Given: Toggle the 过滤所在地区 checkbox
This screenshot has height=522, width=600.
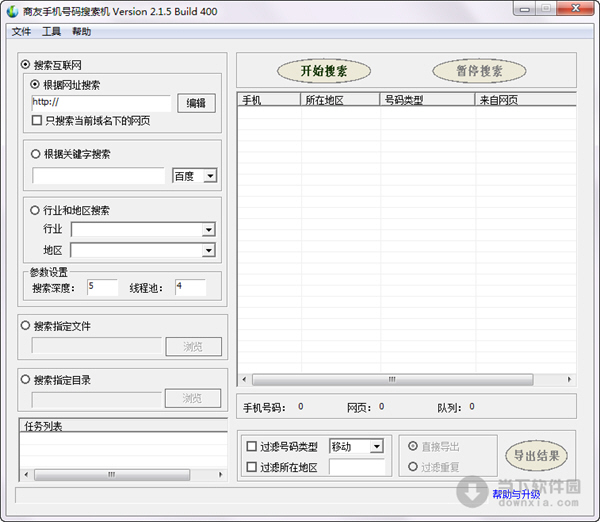Looking at the screenshot, I should pyautogui.click(x=251, y=467).
